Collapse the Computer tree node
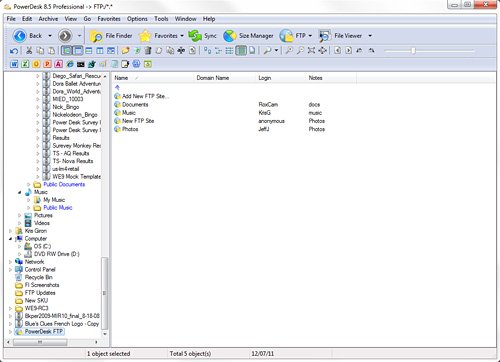 [x=11, y=239]
